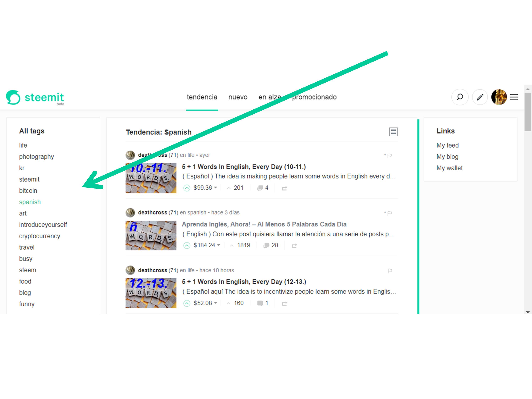Flag the deathcross post in spanish
Image resolution: width=532 pixels, height=399 pixels.
tap(390, 213)
